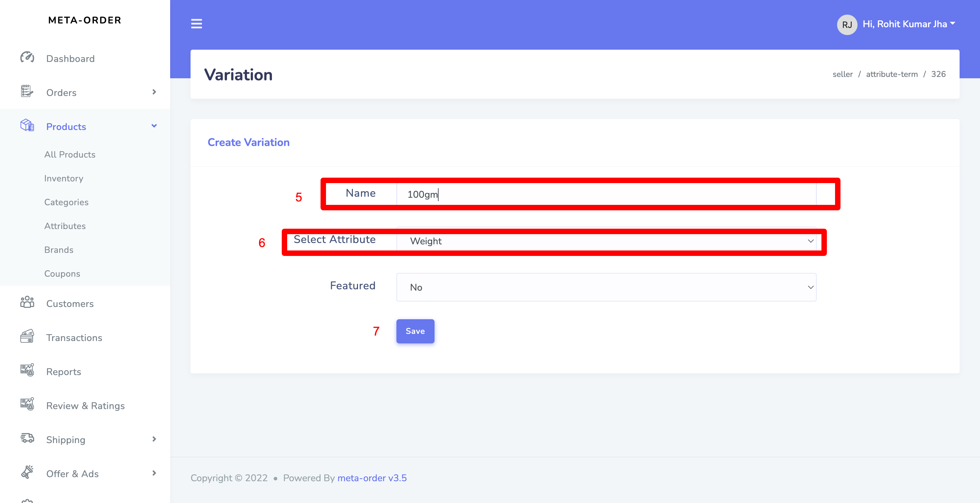Screen dimensions: 980x503
Task: Click the Reports chart icon
Action: tap(27, 371)
